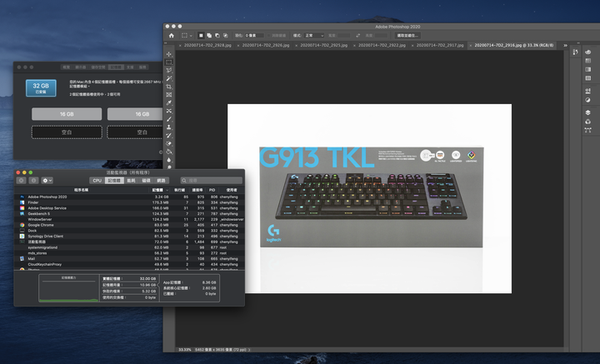Click the swap width and height icon

coord(357,36)
